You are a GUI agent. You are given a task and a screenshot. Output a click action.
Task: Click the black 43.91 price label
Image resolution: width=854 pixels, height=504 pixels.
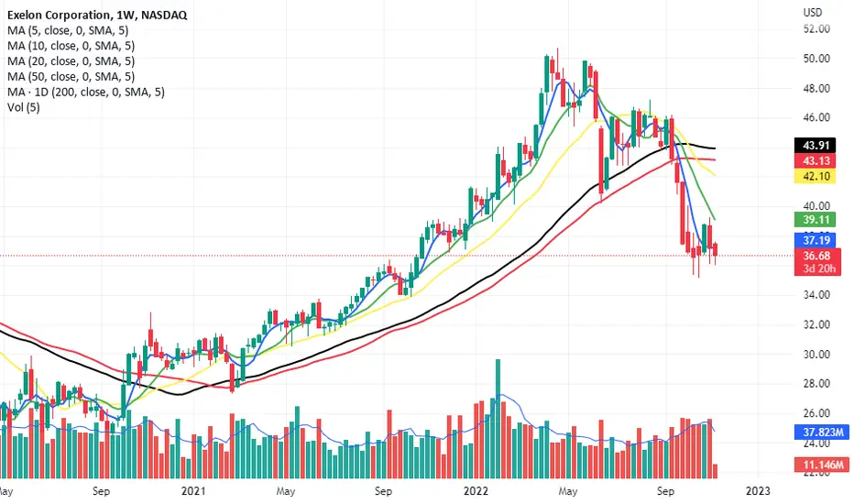pyautogui.click(x=816, y=146)
